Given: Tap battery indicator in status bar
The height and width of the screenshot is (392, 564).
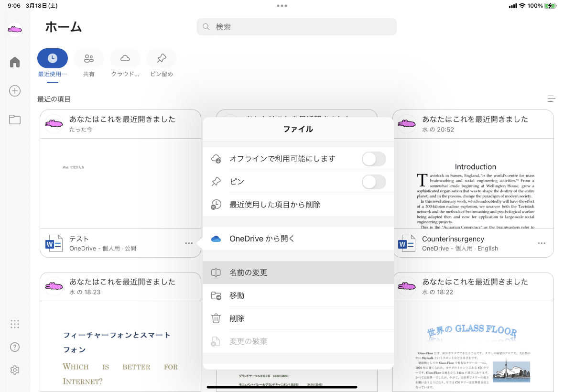Looking at the screenshot, I should pos(550,6).
